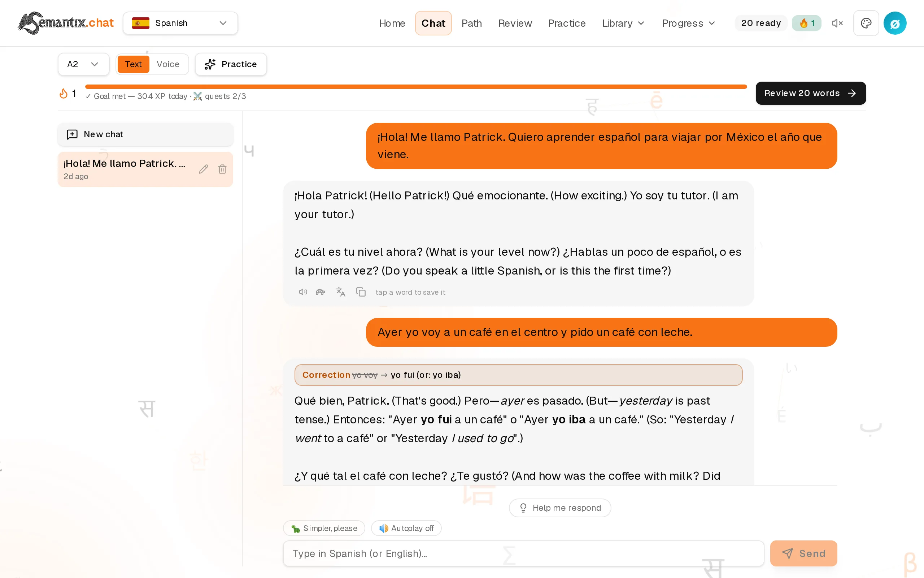Screen dimensions: 924x578
Task: Open the Review tab
Action: [515, 23]
